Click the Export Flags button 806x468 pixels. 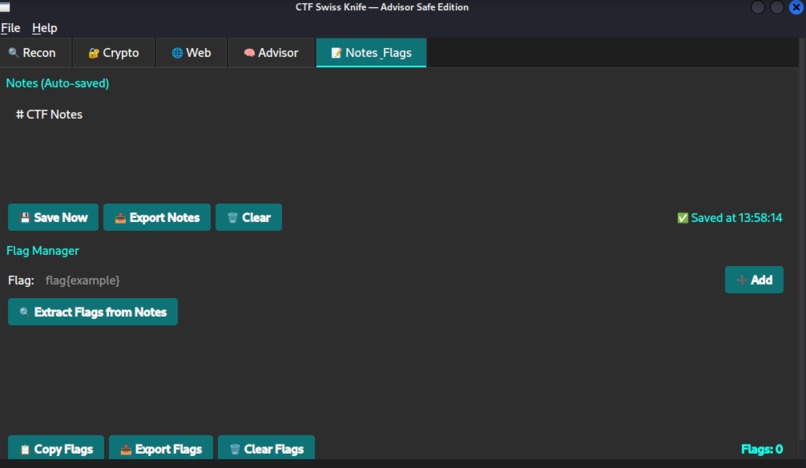pos(161,448)
